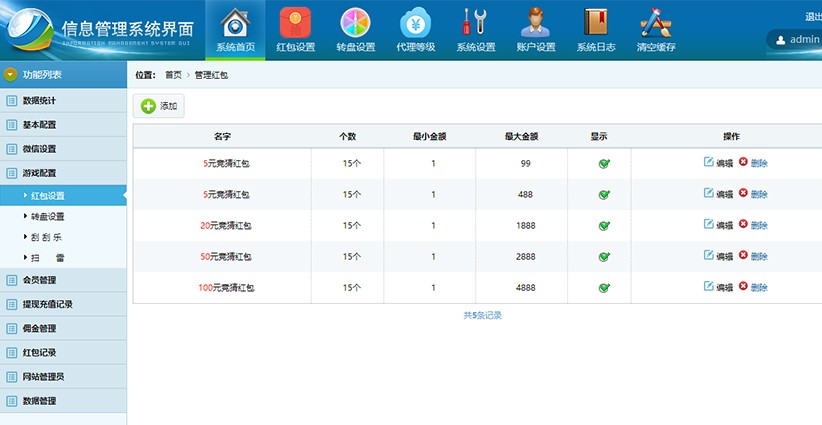Viewport: 822px width, 425px height.
Task: Click 编辑 for the 50元竞猜红包 row
Action: coord(718,257)
